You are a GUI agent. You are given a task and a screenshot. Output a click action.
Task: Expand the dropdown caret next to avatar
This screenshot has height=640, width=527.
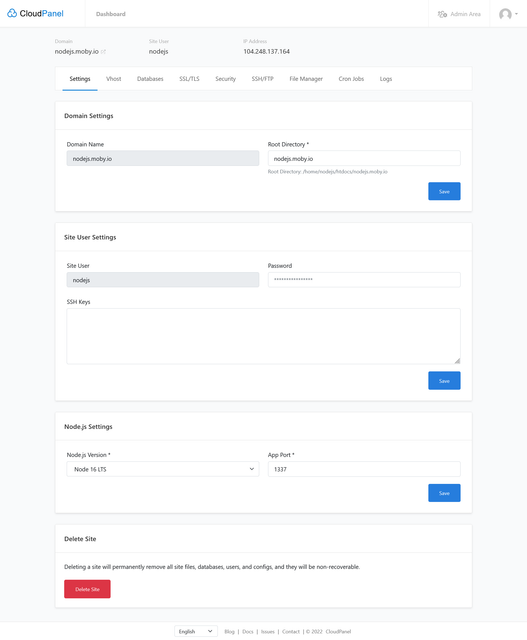tap(516, 14)
